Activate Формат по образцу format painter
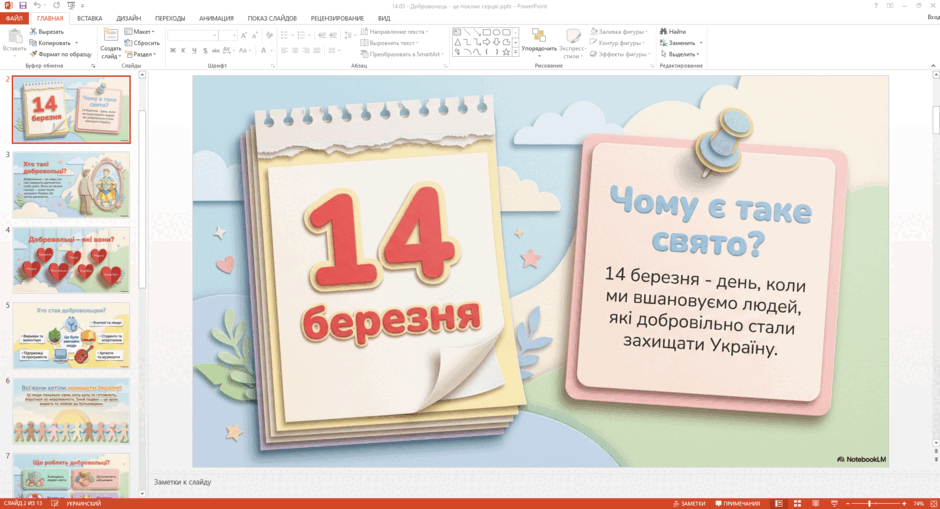 click(61, 54)
